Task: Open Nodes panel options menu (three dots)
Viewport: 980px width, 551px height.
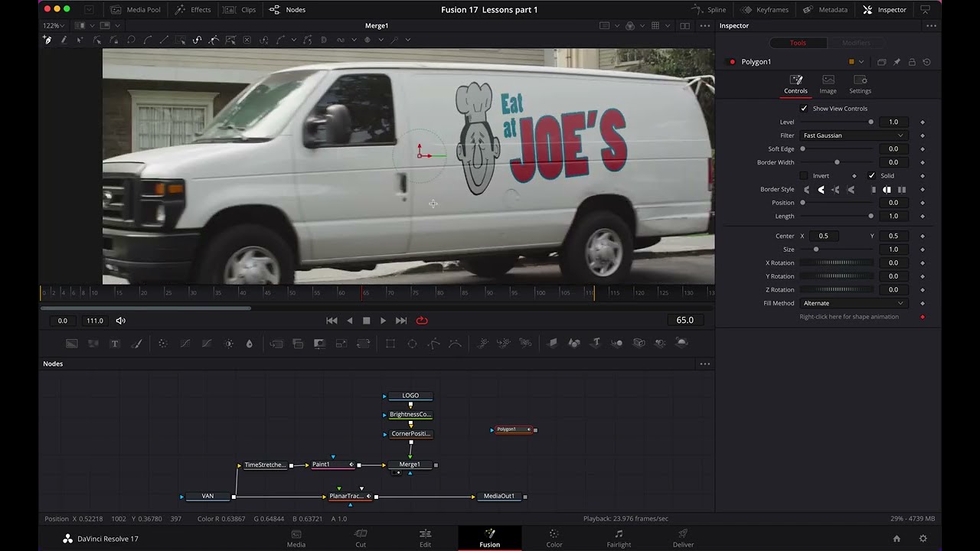Action: [x=705, y=364]
